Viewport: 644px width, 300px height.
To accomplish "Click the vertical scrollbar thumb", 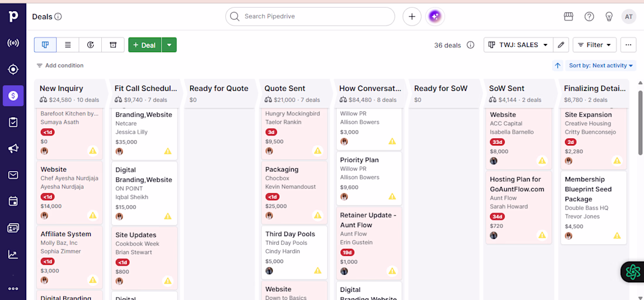I will pyautogui.click(x=640, y=123).
